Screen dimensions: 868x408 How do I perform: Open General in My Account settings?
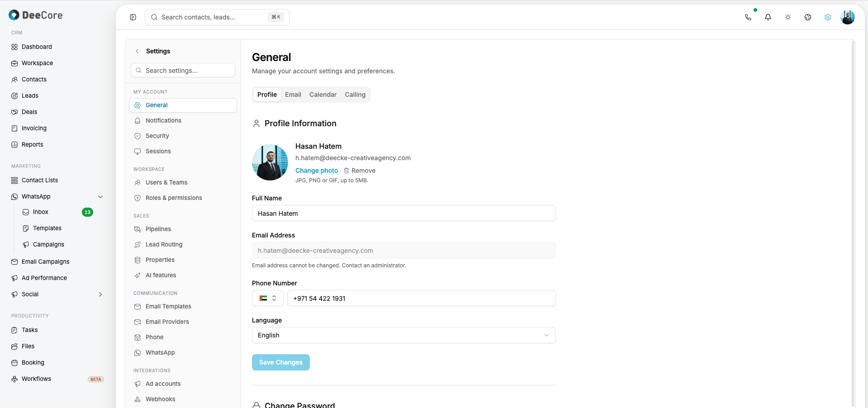tap(183, 105)
